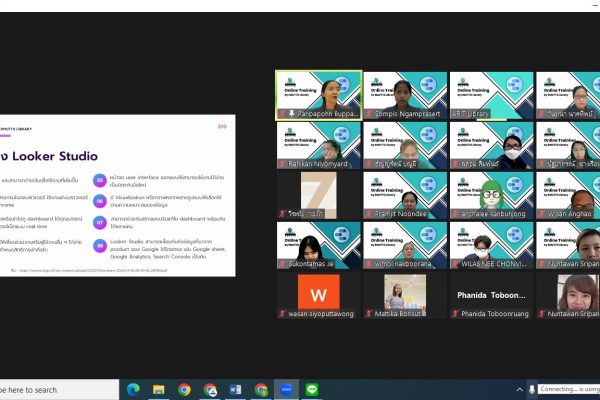Click numbered circle 07 on the slide
The height and width of the screenshot is (400, 600).
pos(99,222)
